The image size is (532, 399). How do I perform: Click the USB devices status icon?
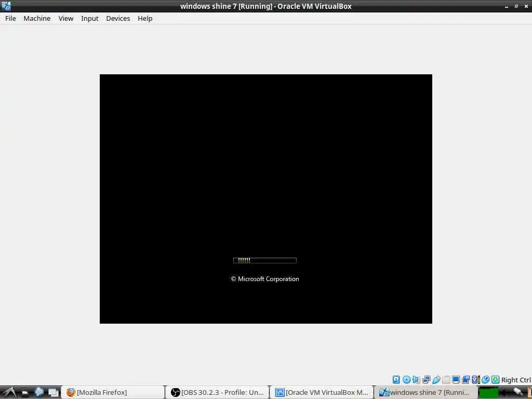tap(436, 380)
